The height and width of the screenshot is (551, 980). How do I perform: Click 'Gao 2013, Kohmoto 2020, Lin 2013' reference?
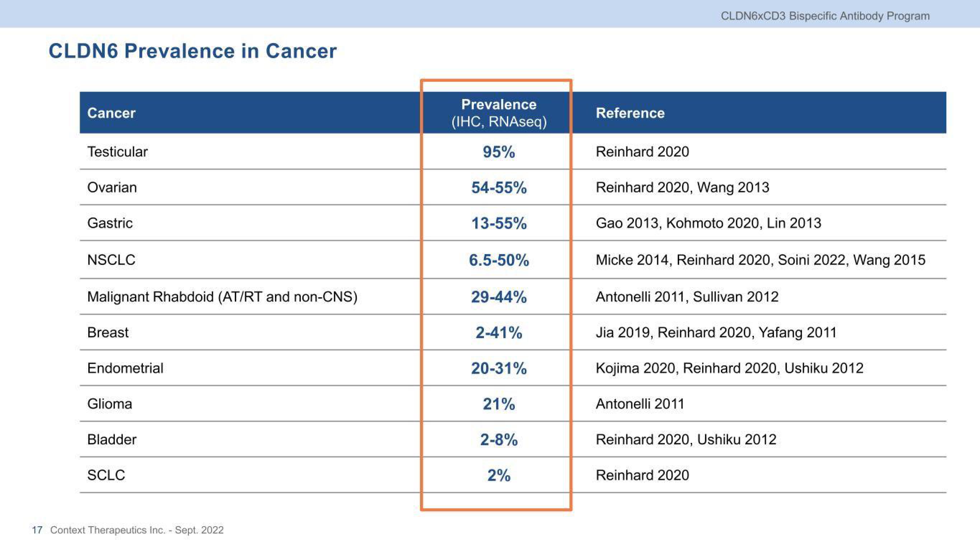click(x=708, y=223)
